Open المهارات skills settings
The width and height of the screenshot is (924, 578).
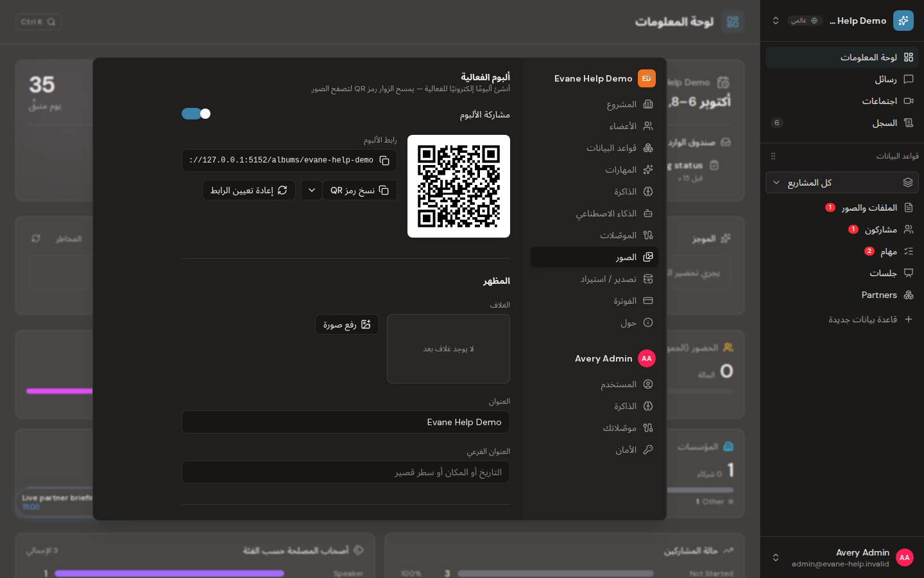tap(594, 170)
